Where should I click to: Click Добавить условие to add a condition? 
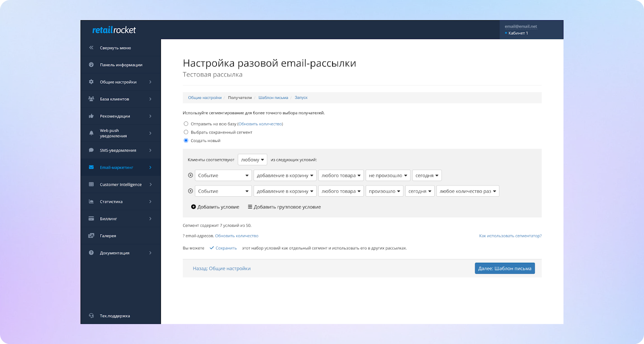pyautogui.click(x=215, y=207)
